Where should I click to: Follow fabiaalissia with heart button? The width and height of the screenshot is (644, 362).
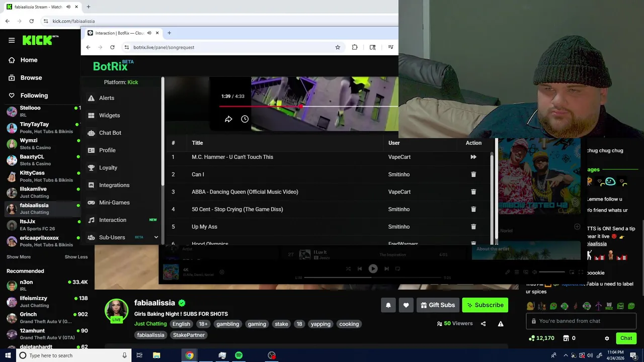(x=406, y=305)
